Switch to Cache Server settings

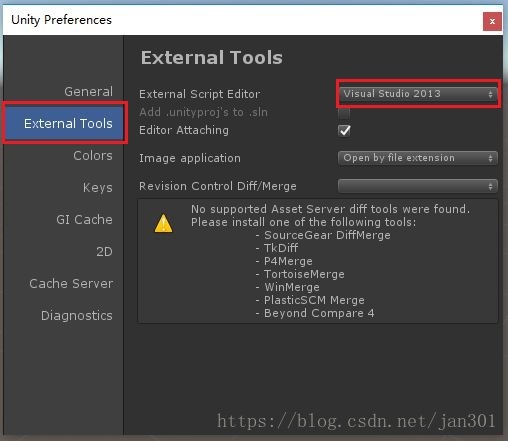point(71,283)
